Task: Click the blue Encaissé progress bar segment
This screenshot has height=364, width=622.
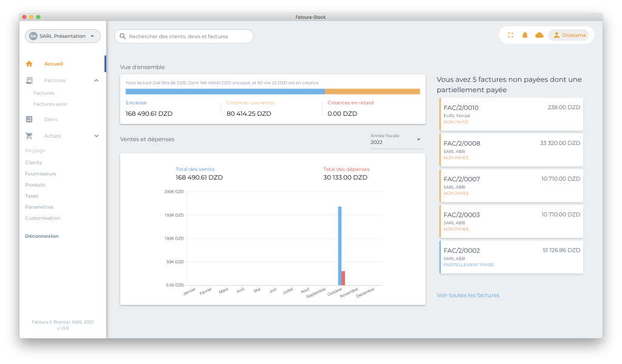Action: coord(225,92)
